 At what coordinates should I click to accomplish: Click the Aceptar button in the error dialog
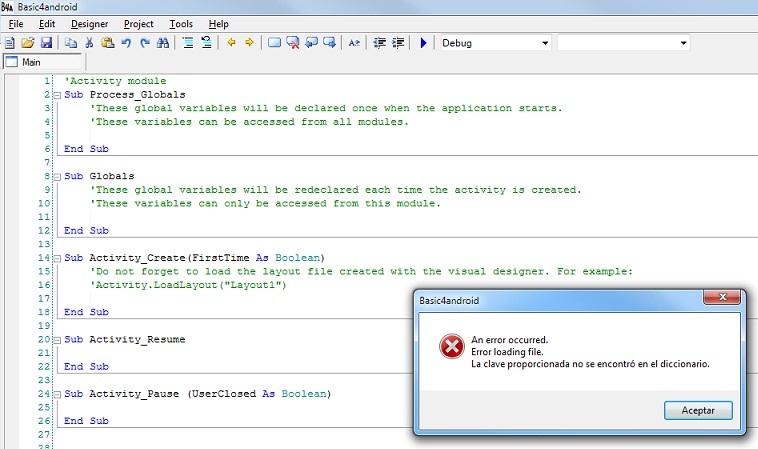tap(698, 410)
